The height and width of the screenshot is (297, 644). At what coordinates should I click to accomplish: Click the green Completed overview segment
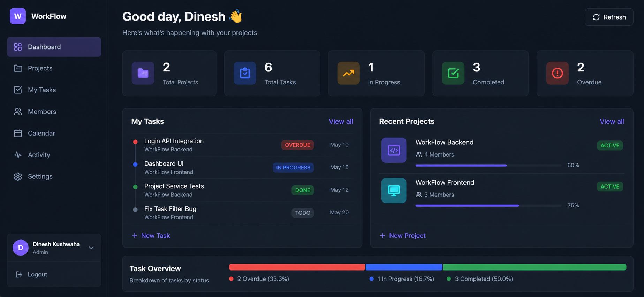pos(535,267)
